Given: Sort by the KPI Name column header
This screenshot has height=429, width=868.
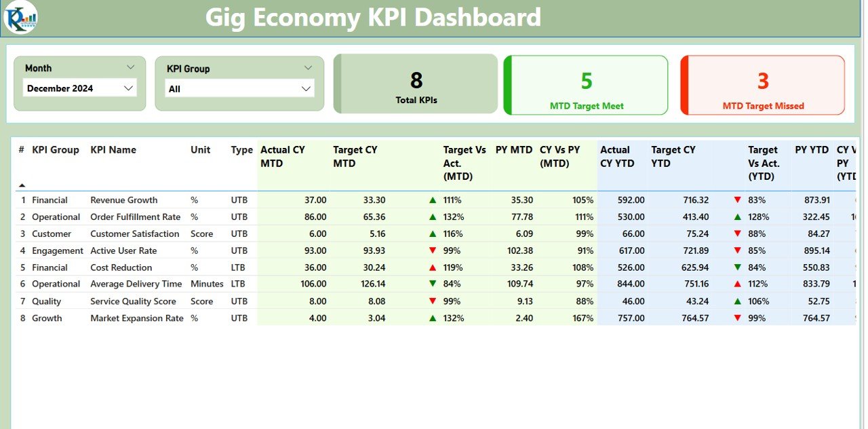Looking at the screenshot, I should (x=113, y=149).
